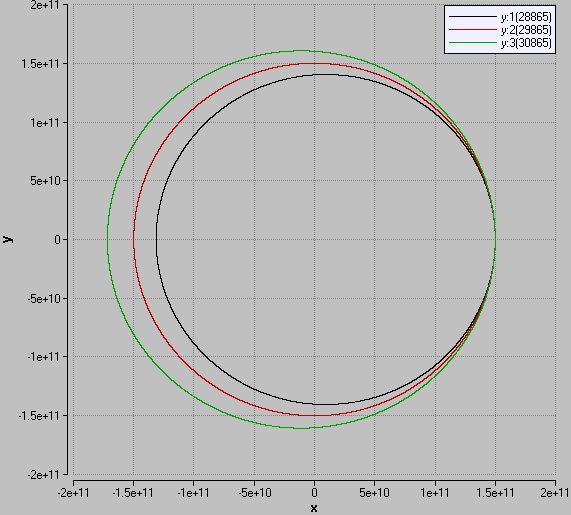This screenshot has height=515, width=571.
Task: Click the black line swatch in legend
Action: coord(473,17)
